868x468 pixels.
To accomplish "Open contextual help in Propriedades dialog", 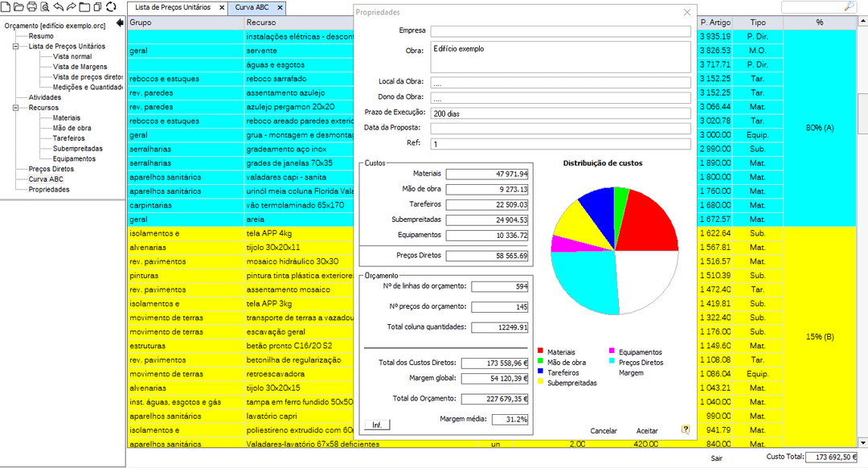I will tap(686, 430).
